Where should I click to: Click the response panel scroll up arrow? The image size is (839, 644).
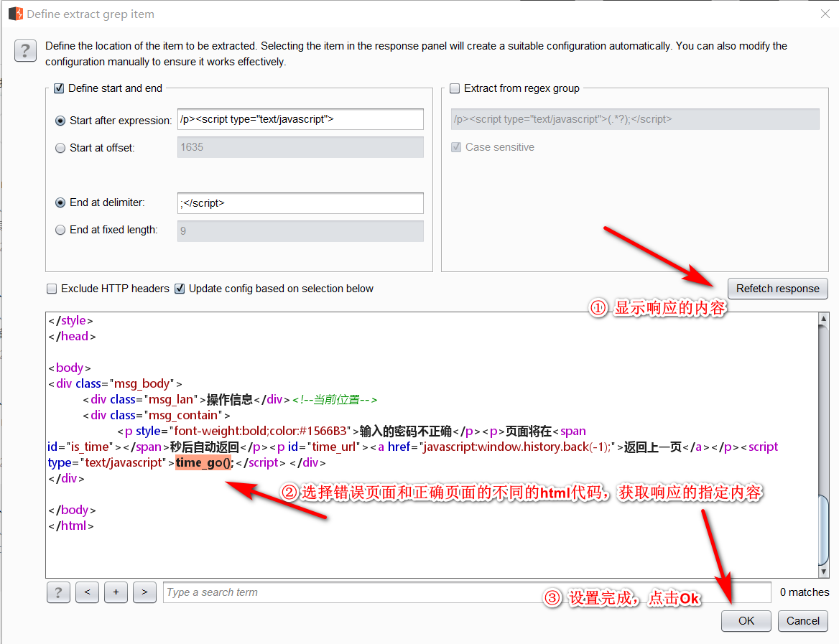pyautogui.click(x=823, y=319)
